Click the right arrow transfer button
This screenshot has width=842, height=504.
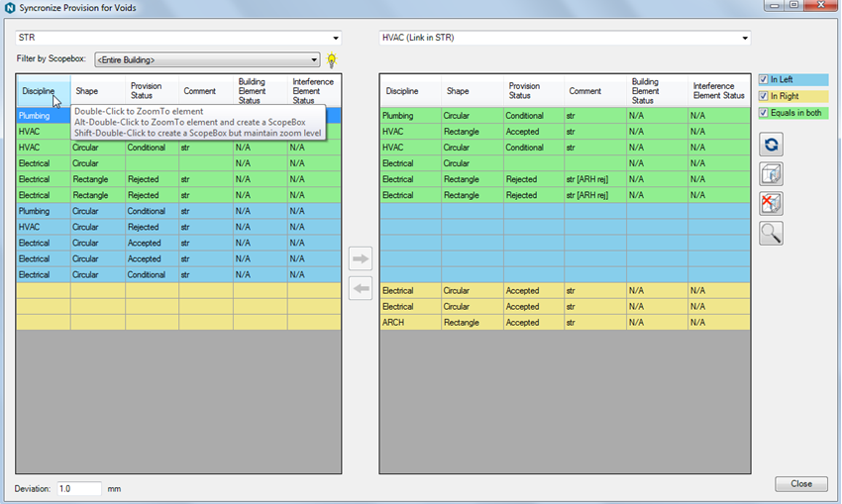(361, 259)
